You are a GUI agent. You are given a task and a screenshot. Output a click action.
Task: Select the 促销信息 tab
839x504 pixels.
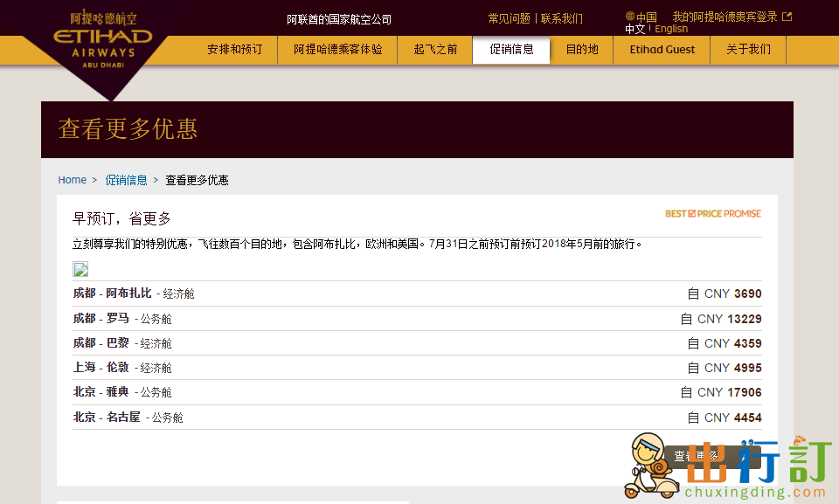tap(511, 50)
